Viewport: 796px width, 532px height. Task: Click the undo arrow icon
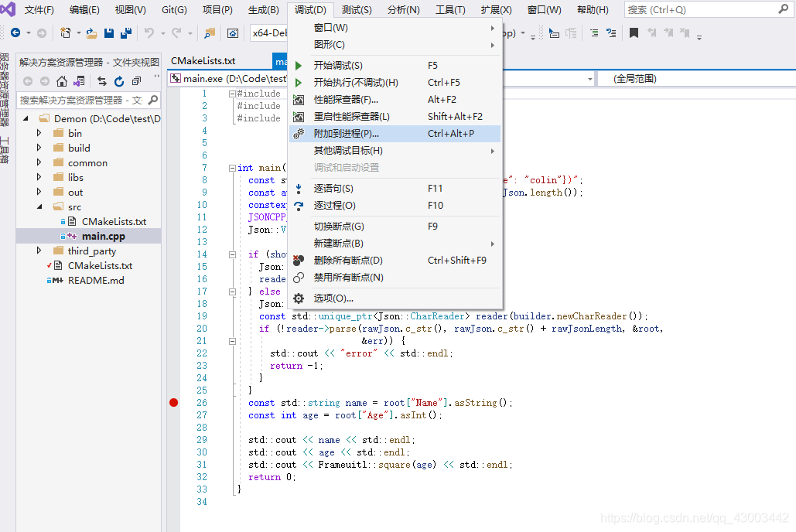point(149,33)
